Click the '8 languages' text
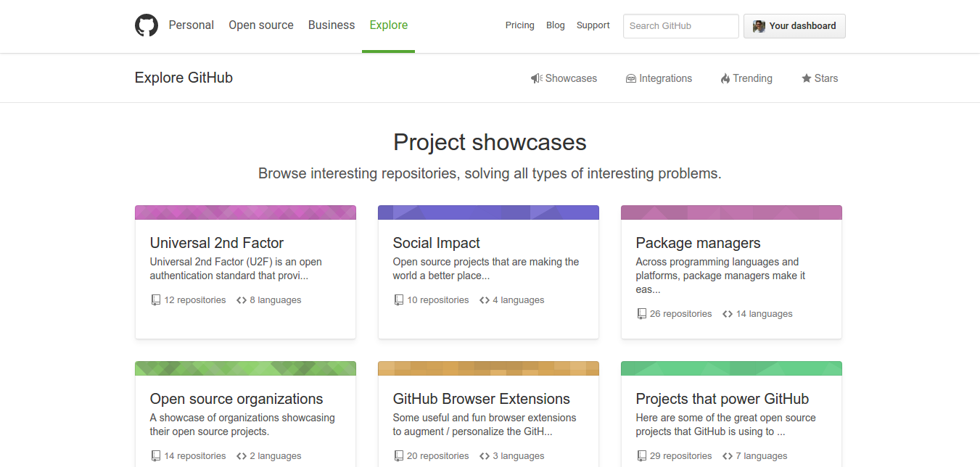 click(x=276, y=300)
